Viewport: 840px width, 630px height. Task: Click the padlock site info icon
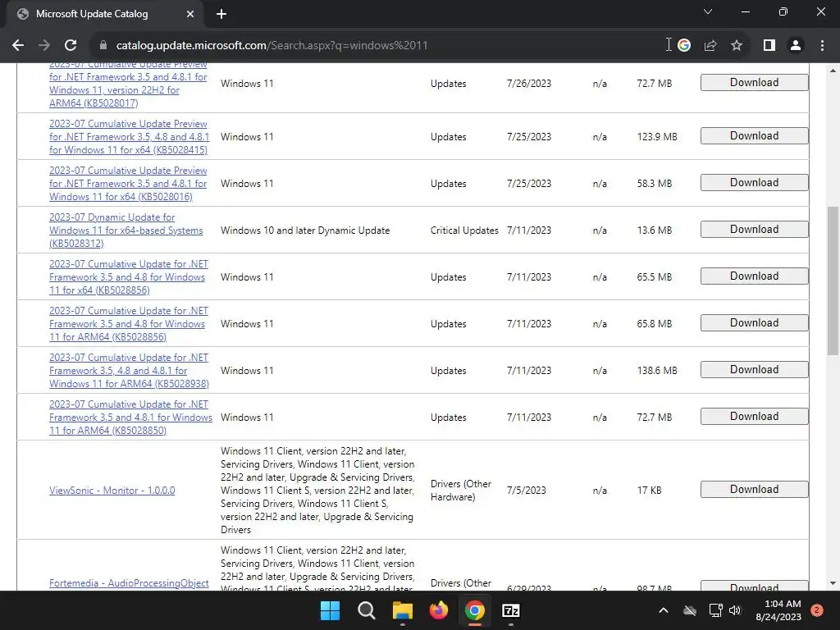click(103, 46)
